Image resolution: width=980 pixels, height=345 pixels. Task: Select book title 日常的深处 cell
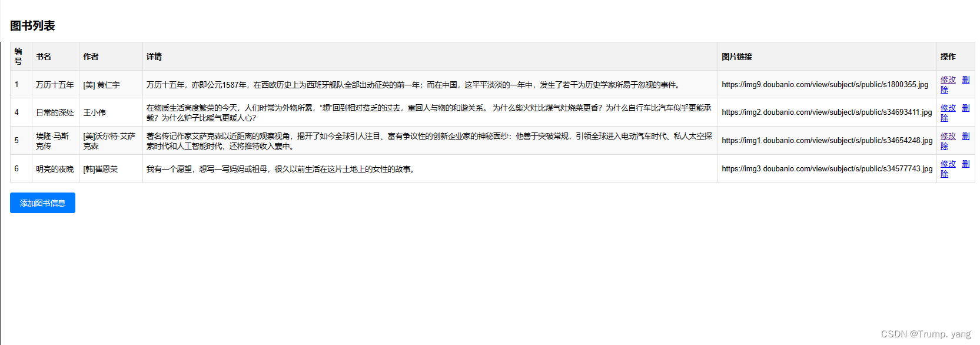(x=55, y=112)
